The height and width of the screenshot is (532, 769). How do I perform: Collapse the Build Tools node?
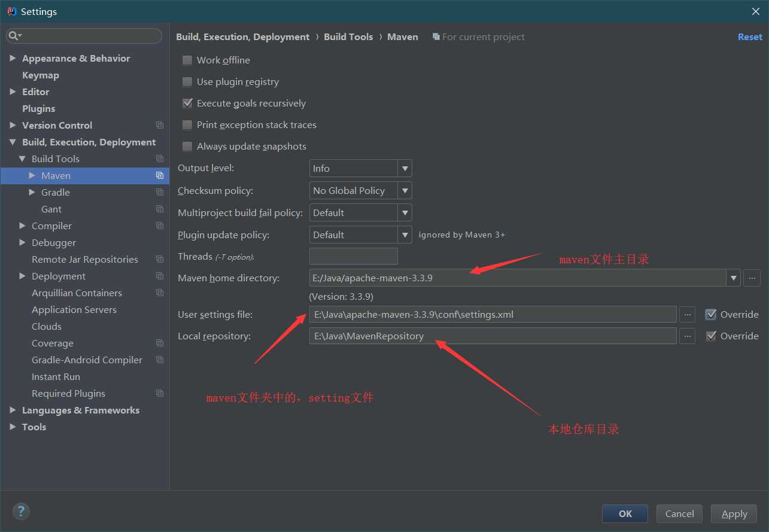(22, 159)
